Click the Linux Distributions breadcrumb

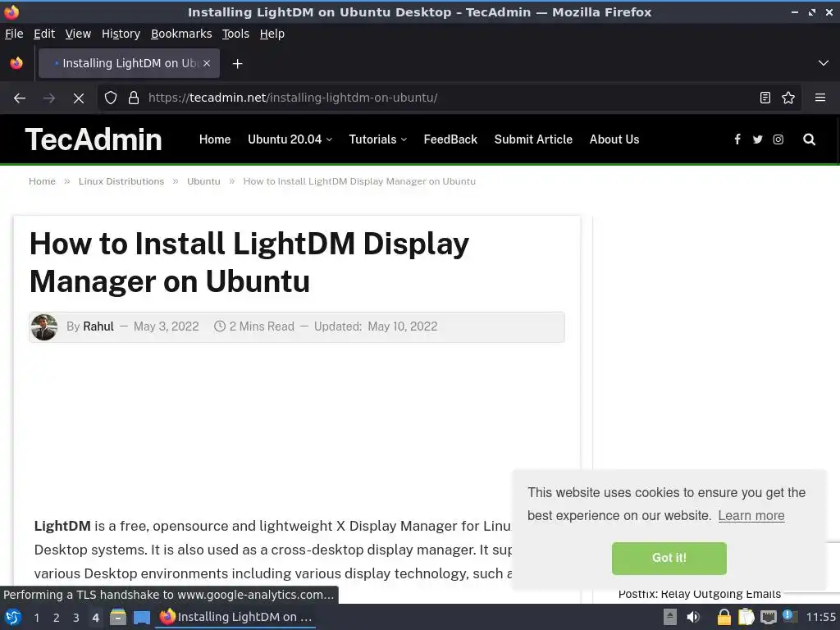(121, 181)
